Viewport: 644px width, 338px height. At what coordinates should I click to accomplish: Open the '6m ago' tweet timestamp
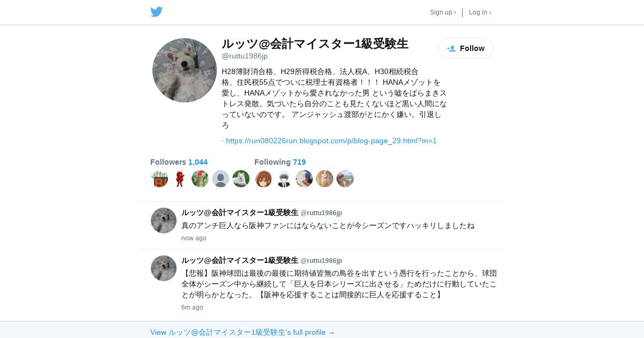(192, 307)
